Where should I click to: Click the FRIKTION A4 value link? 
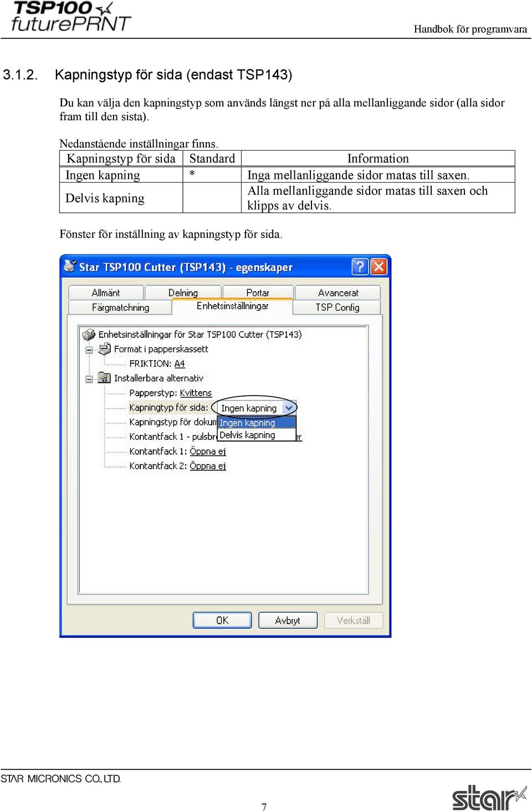tap(180, 364)
